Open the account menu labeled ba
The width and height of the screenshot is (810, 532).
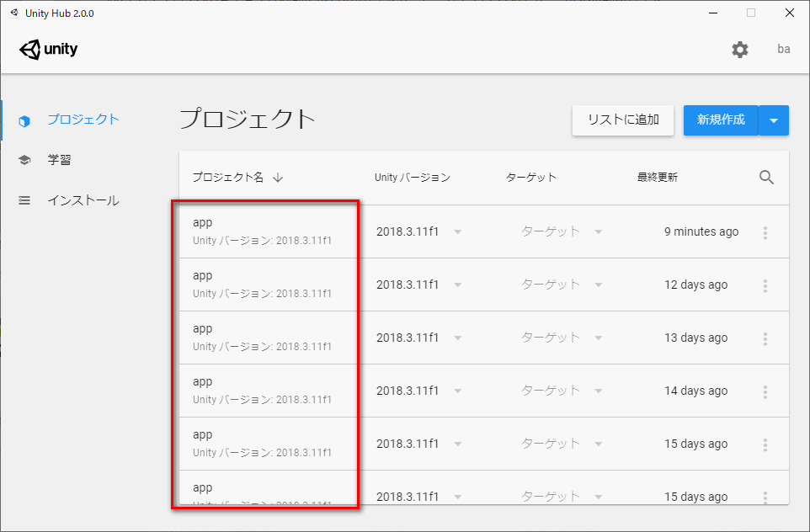click(x=784, y=49)
